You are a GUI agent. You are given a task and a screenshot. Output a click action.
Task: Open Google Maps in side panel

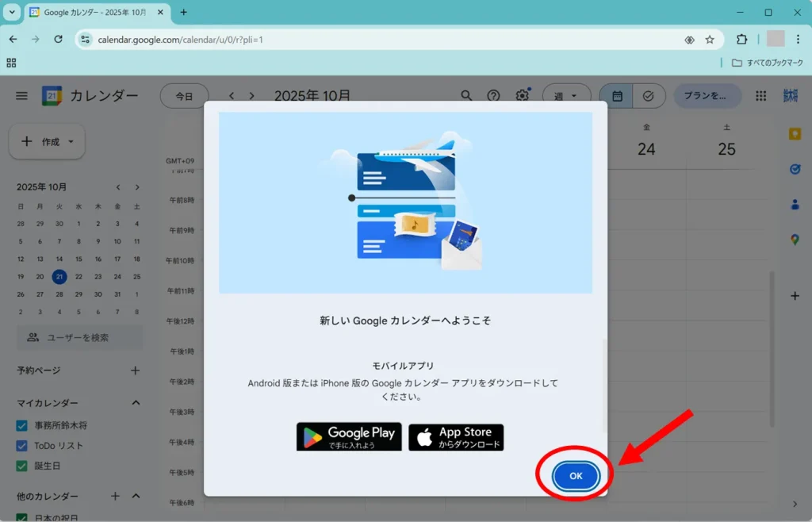(x=795, y=240)
